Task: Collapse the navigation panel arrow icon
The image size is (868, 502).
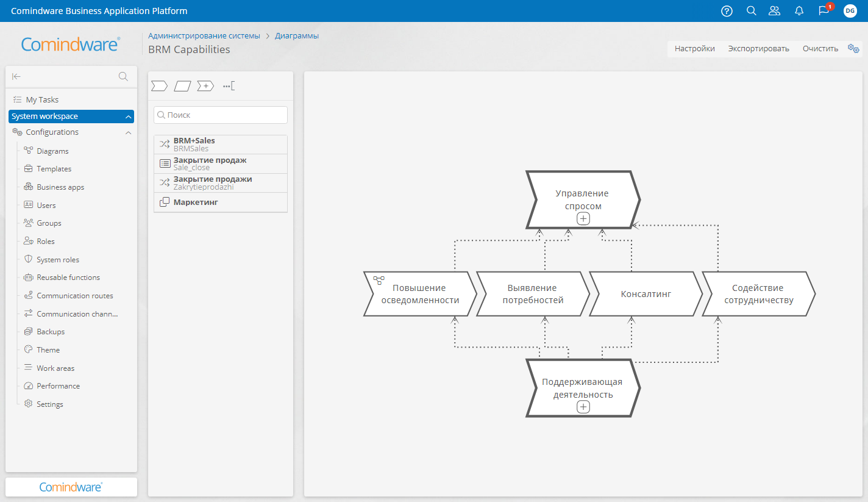Action: 16,76
